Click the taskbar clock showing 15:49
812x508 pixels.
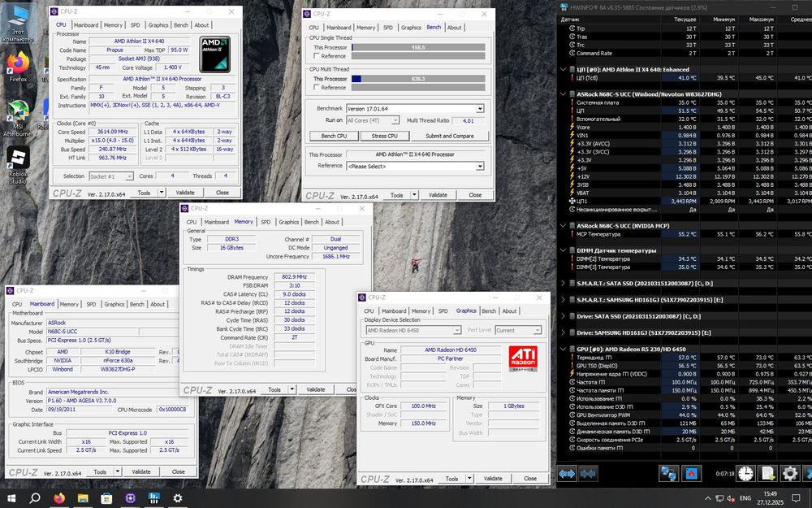[770, 498]
